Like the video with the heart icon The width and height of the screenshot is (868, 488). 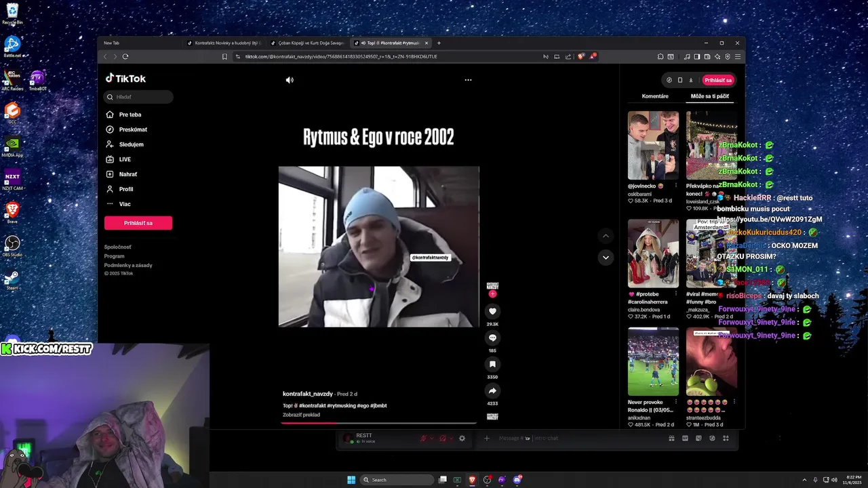[x=492, y=311]
